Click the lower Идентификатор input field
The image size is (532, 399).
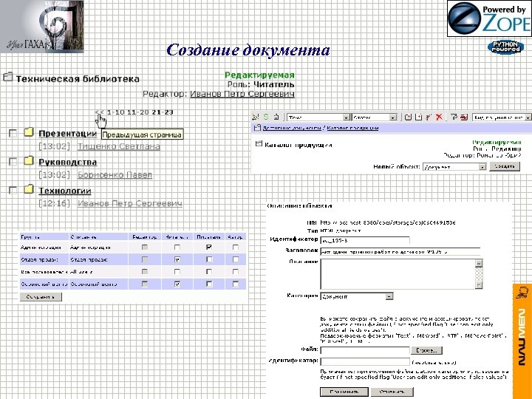[365, 361]
